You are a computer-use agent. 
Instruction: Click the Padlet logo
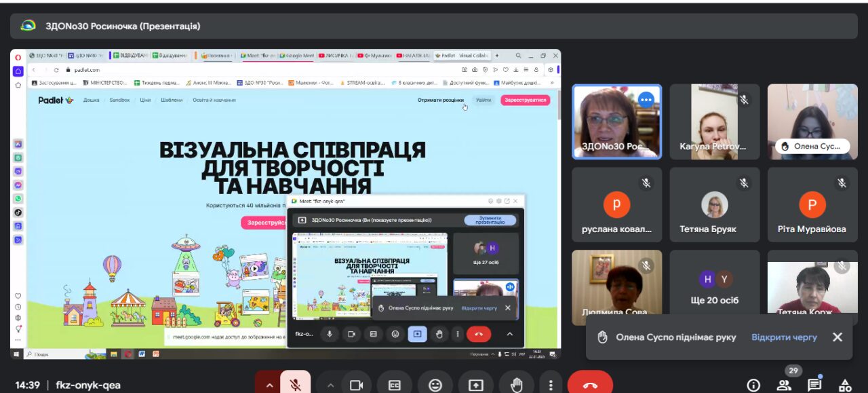click(x=56, y=100)
